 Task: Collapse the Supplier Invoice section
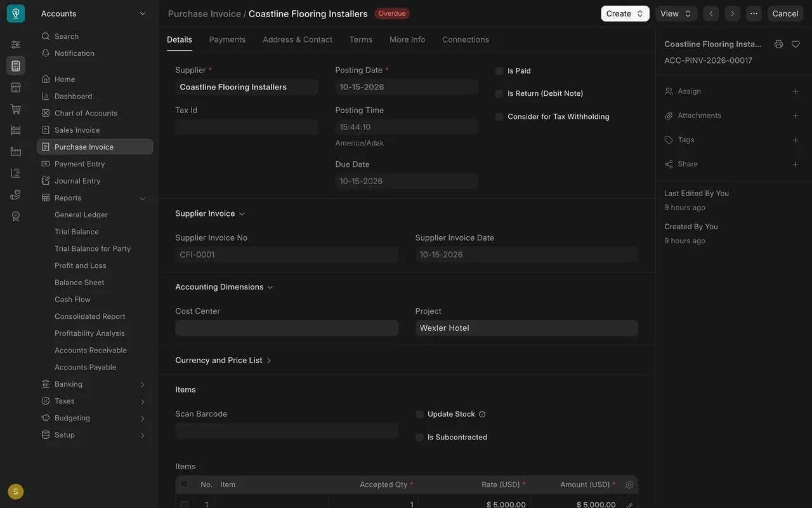[210, 214]
